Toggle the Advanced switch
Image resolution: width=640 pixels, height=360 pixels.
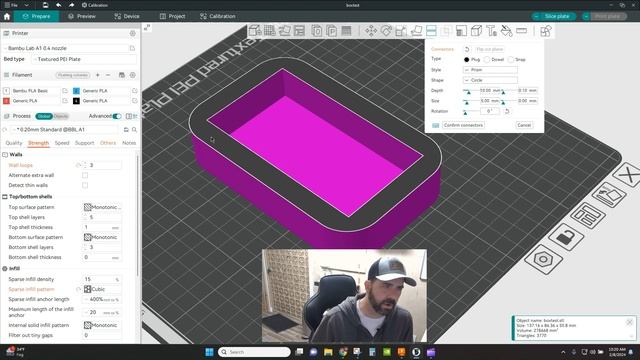pos(117,116)
